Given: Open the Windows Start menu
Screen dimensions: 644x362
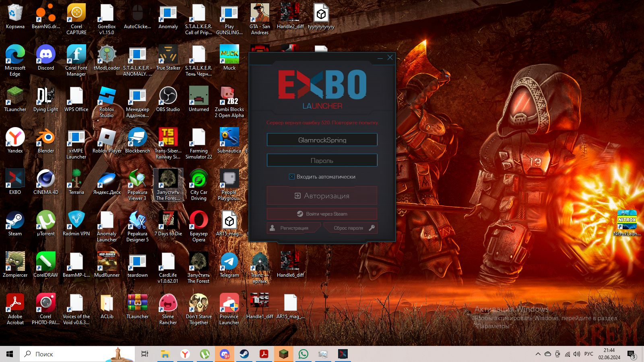Looking at the screenshot, I should (x=10, y=354).
